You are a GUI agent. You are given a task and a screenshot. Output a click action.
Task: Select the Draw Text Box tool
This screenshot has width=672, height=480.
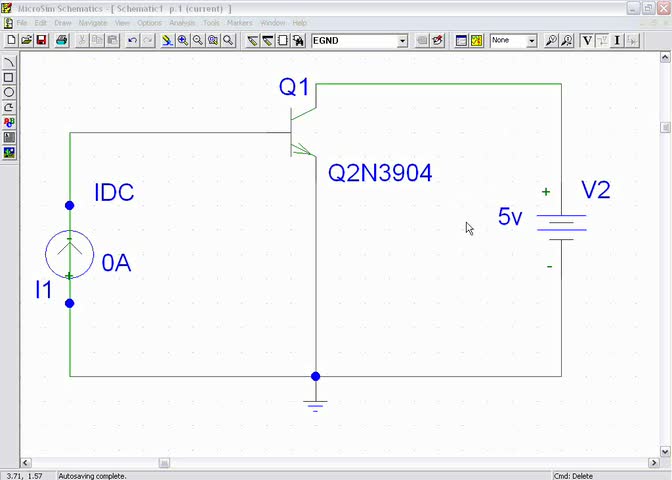9,137
